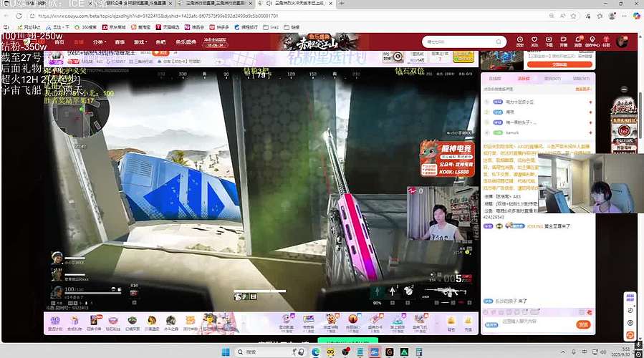Open the first gift icon in gift bar
The width and height of the screenshot is (644, 358).
coord(55,323)
